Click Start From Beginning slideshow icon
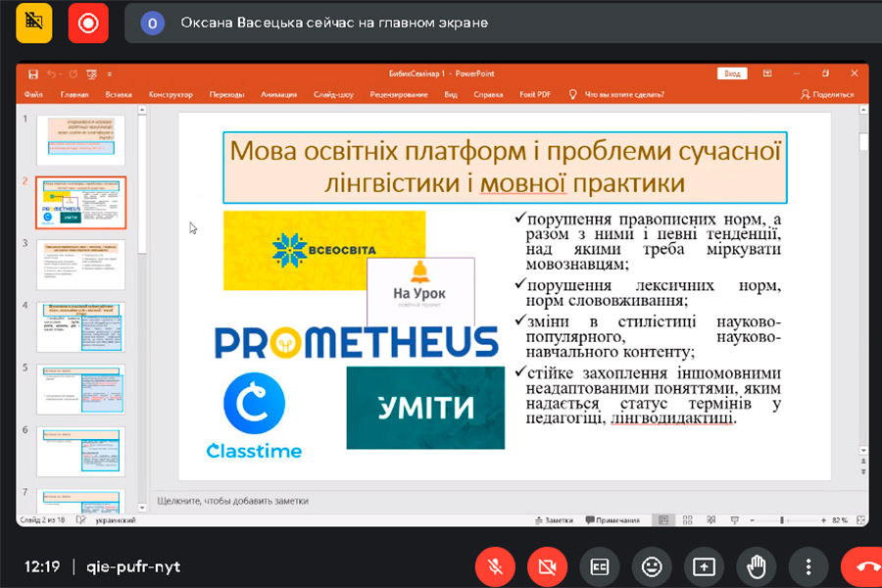Image resolution: width=882 pixels, height=588 pixels. coord(92,74)
